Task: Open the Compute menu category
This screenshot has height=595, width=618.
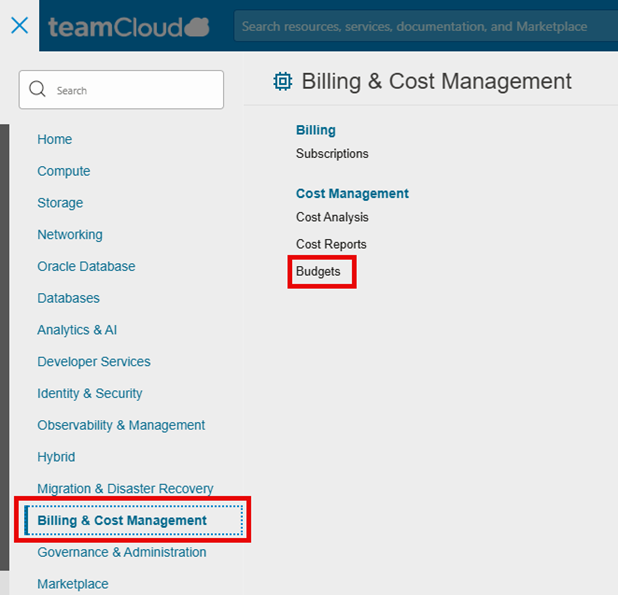Action: tap(63, 171)
